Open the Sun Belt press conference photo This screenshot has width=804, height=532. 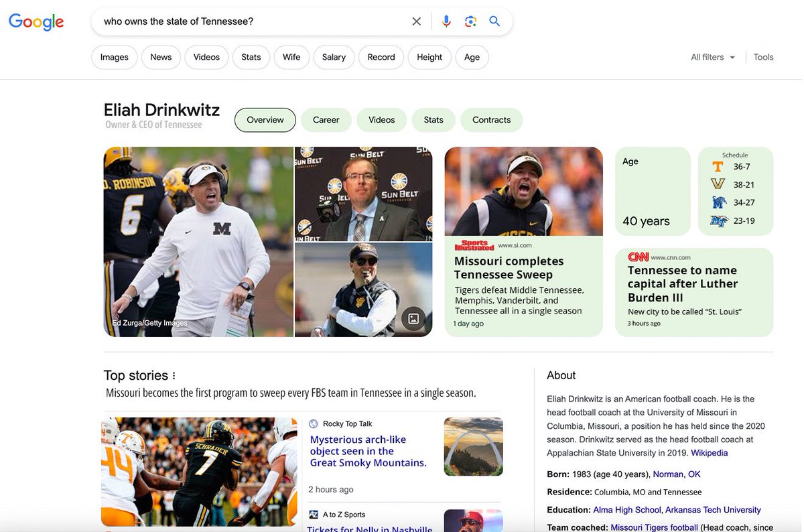[364, 194]
